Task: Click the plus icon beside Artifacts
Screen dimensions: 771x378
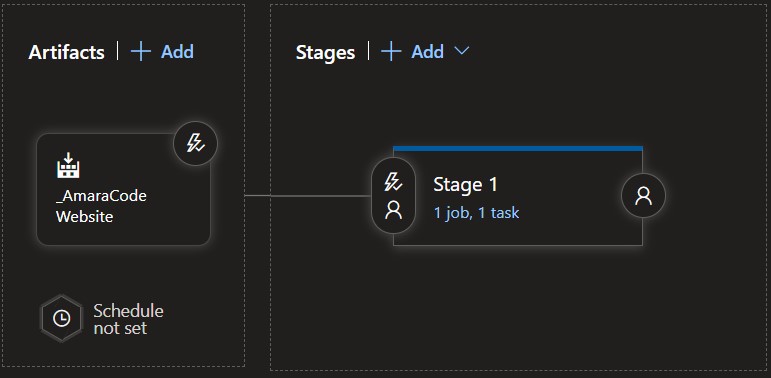Action: 141,52
